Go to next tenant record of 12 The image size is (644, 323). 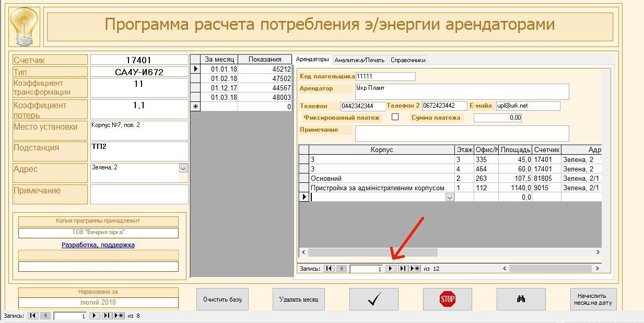pos(391,269)
